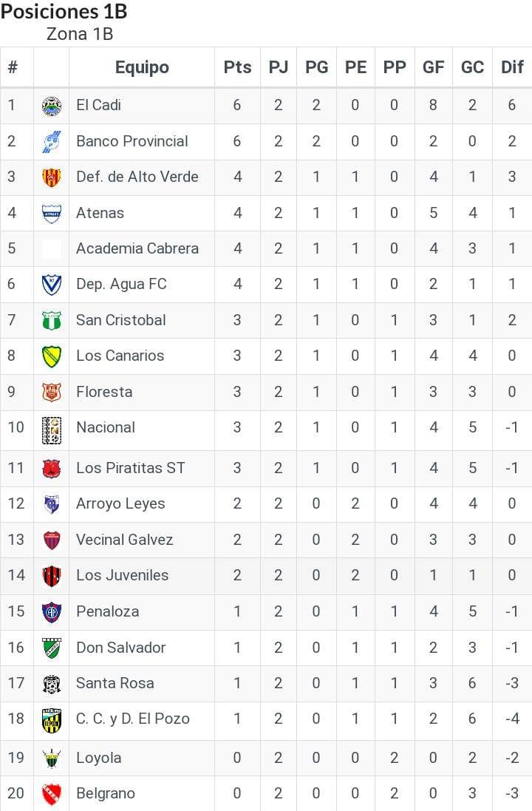Viewport: 532px width, 811px height.
Task: Open the Academia Cabrera team link
Action: click(137, 248)
